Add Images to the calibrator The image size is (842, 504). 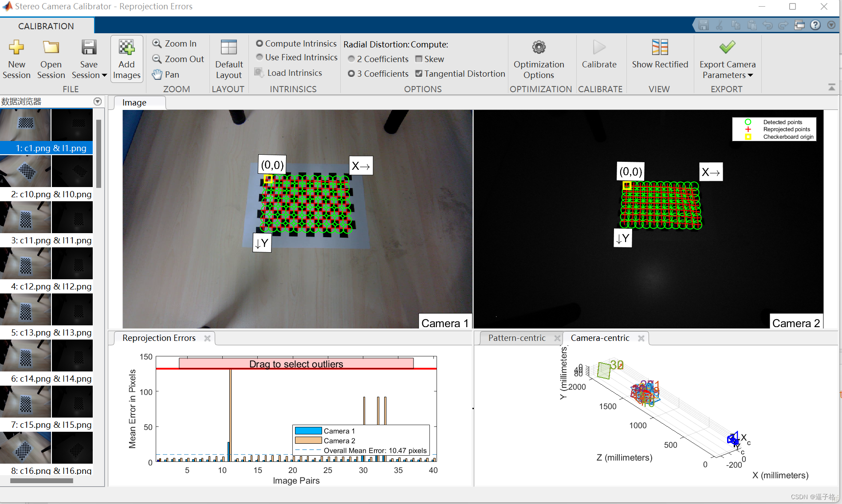(x=126, y=59)
